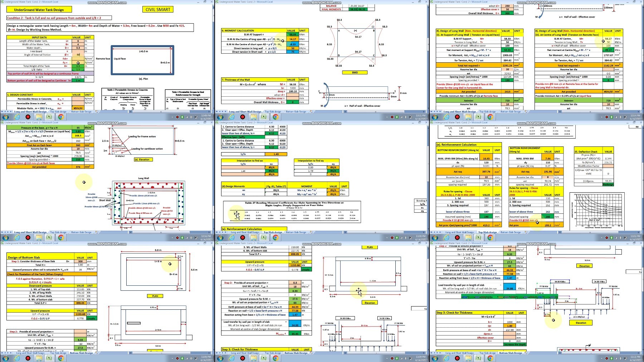Show hidden tray icons in UnderGround Water Tank Design frame
The width and height of the screenshot is (644, 362).
point(172,117)
